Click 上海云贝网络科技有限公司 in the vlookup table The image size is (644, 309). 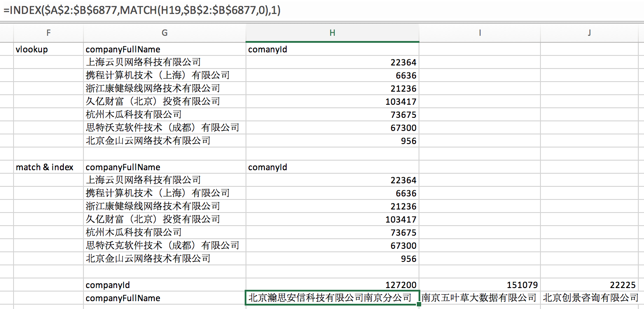coord(164,62)
